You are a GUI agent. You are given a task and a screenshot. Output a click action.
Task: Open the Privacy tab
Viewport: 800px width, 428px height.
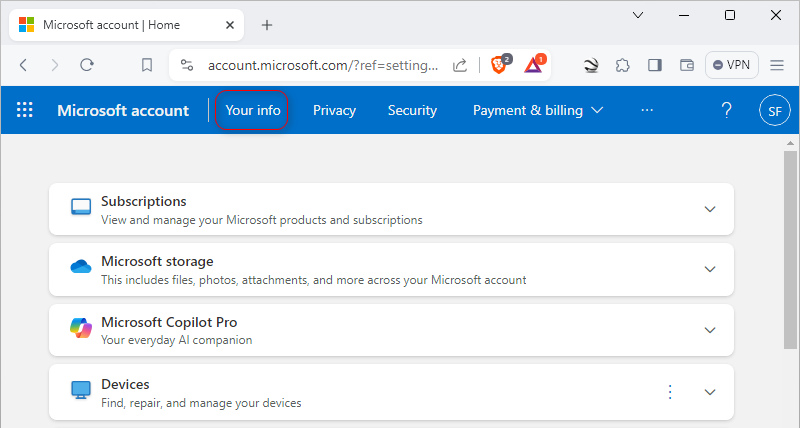coord(334,110)
